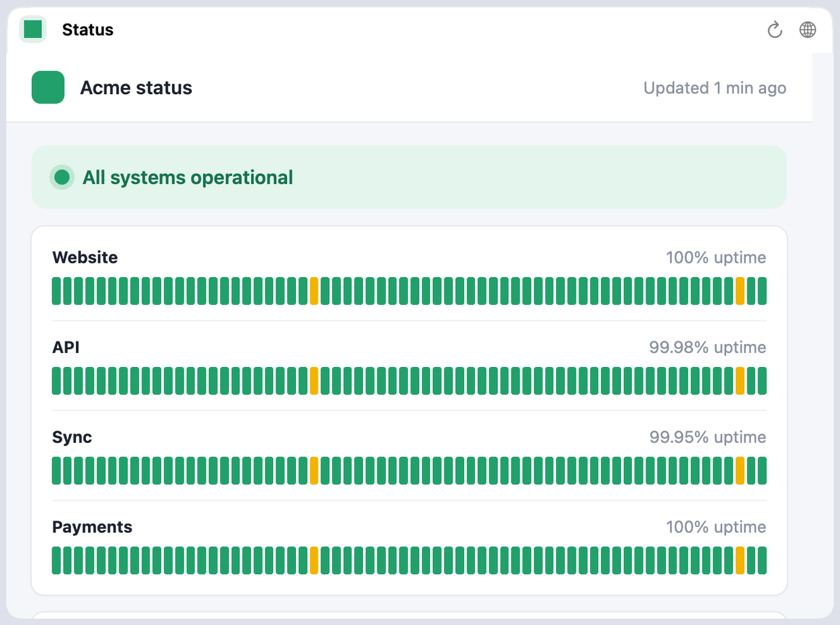Click the rightmost green bar in API row
The height and width of the screenshot is (625, 840).
point(762,381)
